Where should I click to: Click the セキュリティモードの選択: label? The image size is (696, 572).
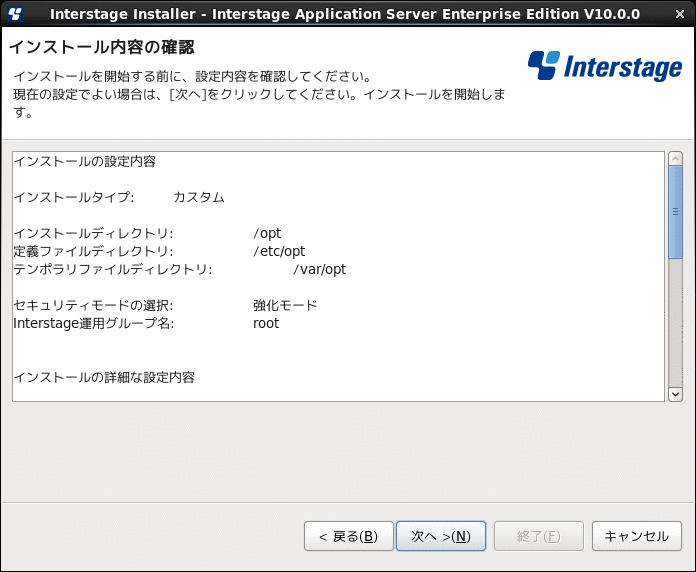tap(93, 305)
